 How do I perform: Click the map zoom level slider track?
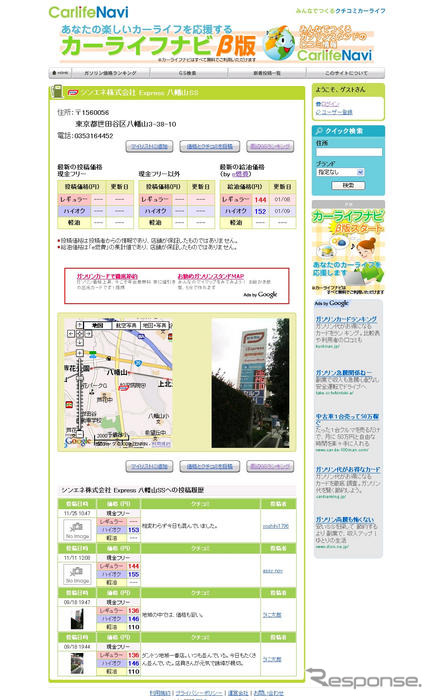[79, 393]
